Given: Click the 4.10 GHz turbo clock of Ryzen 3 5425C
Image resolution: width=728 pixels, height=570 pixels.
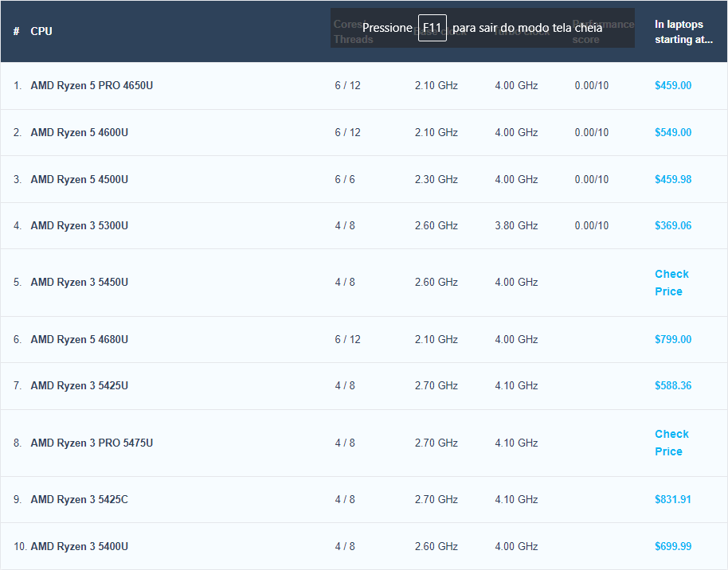Looking at the screenshot, I should click(516, 499).
